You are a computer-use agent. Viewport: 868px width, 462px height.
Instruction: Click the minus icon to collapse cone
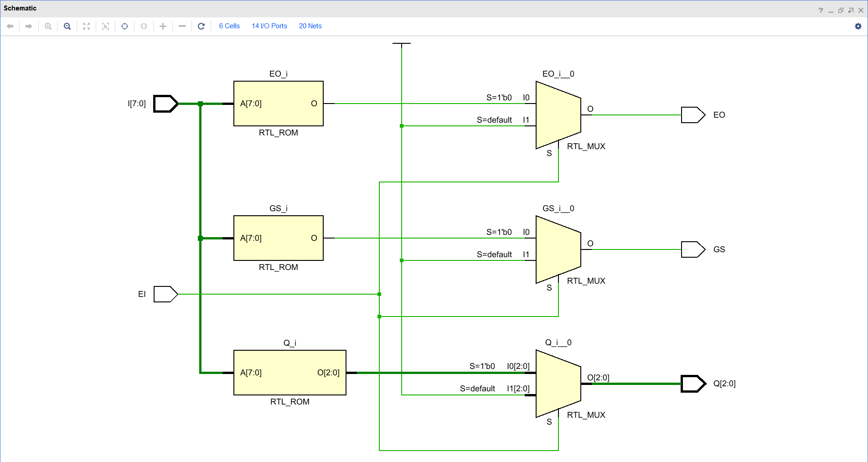(182, 26)
